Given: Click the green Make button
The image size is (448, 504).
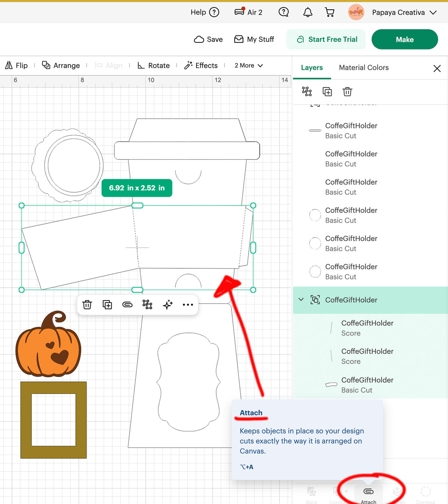Looking at the screenshot, I should 405,39.
